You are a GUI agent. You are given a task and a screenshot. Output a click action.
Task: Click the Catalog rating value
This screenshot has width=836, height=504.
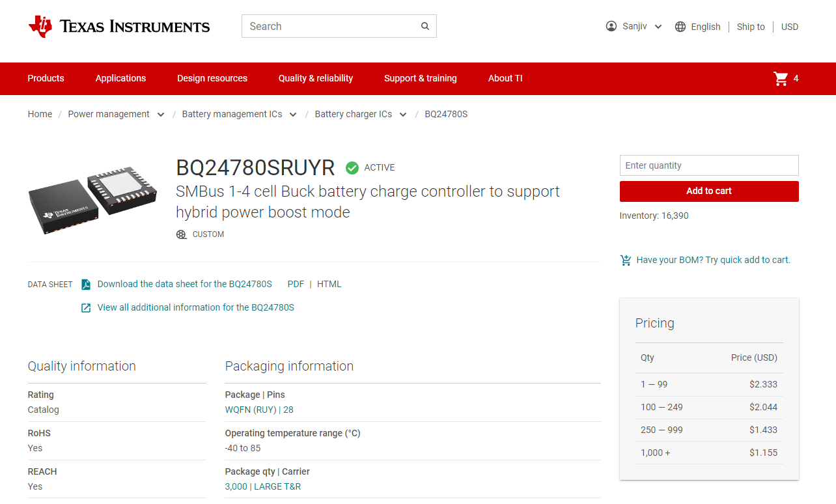point(44,410)
